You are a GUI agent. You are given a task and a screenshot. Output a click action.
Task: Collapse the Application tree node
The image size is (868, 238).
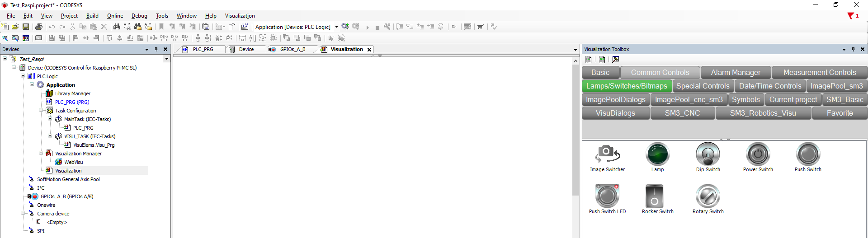(32, 84)
